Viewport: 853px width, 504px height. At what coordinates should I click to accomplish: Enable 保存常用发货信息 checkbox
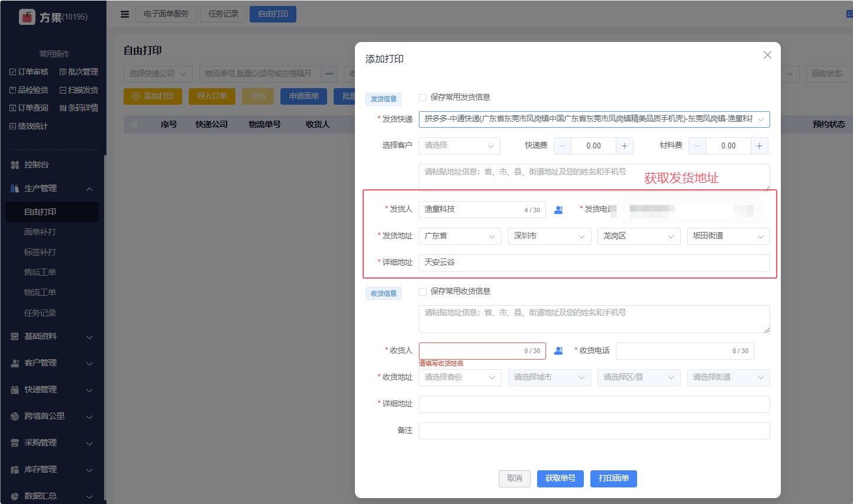422,98
